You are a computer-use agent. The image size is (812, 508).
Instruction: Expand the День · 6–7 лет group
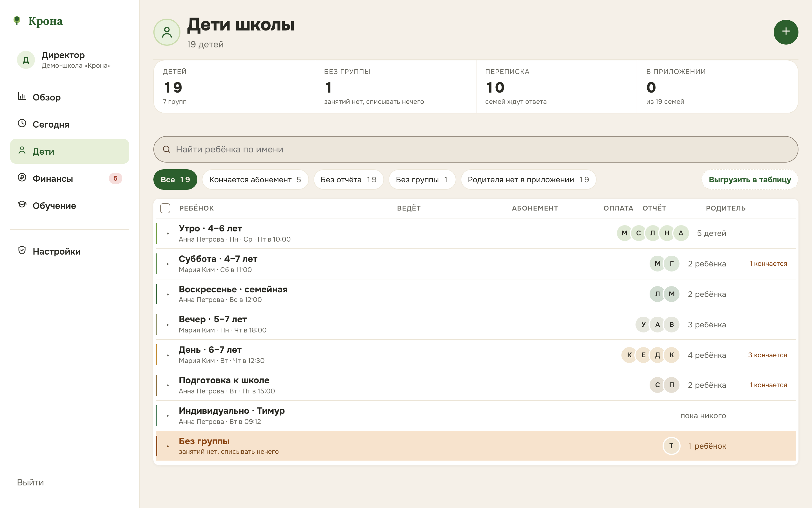[x=168, y=356]
